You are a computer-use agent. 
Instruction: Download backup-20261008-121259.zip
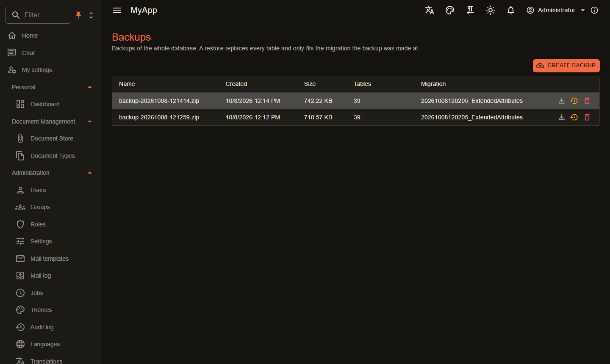tap(562, 117)
